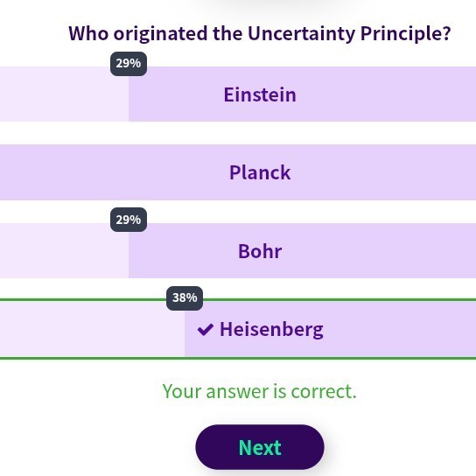Screen dimensions: 476x476
Task: Click the 29% badge above Einstein
Action: 129,64
